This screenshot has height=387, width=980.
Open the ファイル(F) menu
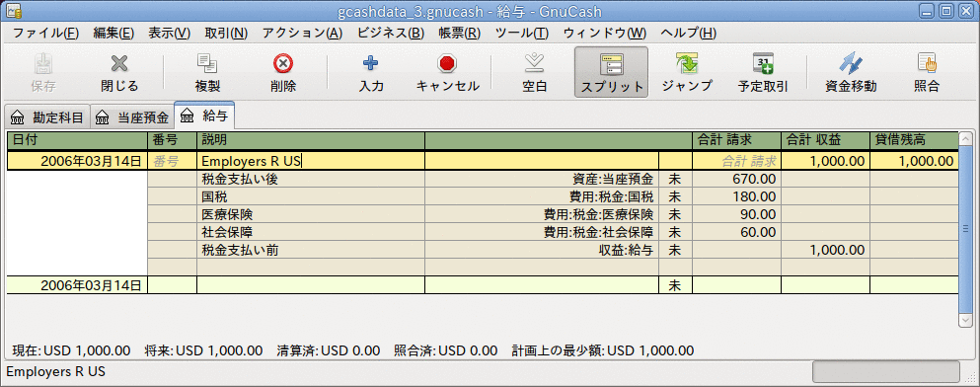[x=45, y=33]
